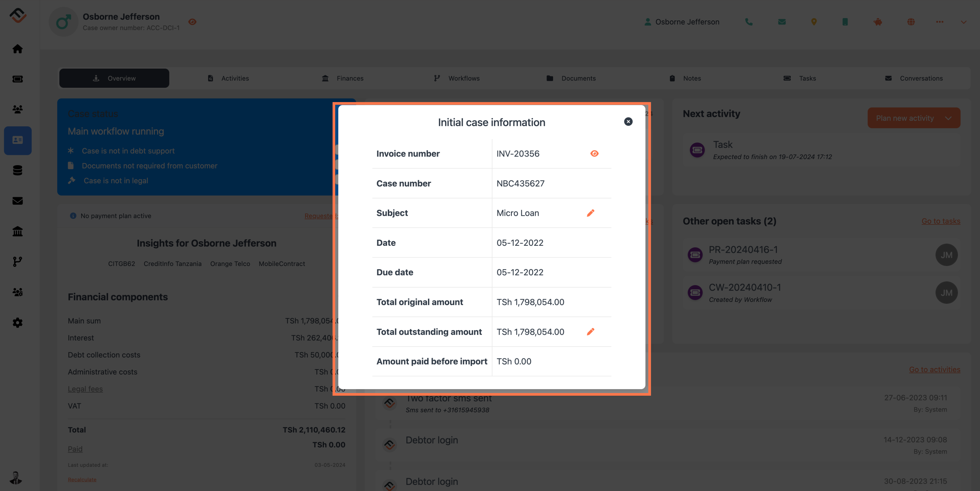Click the info icon beside No payment plan
The height and width of the screenshot is (491, 980).
coord(73,216)
